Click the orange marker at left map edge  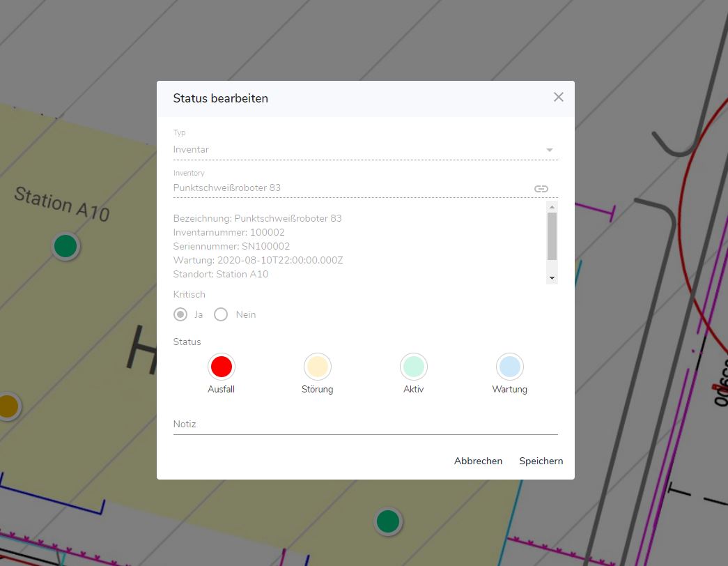[x=7, y=406]
